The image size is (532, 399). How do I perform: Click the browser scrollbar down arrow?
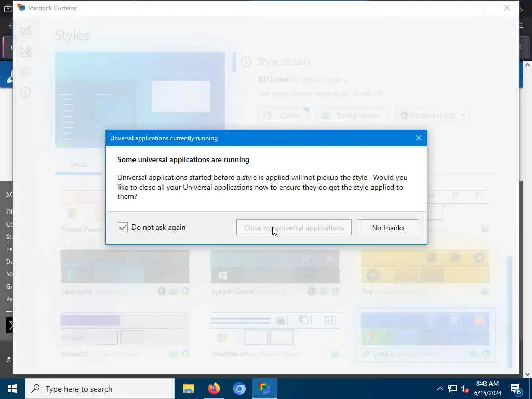[528, 374]
